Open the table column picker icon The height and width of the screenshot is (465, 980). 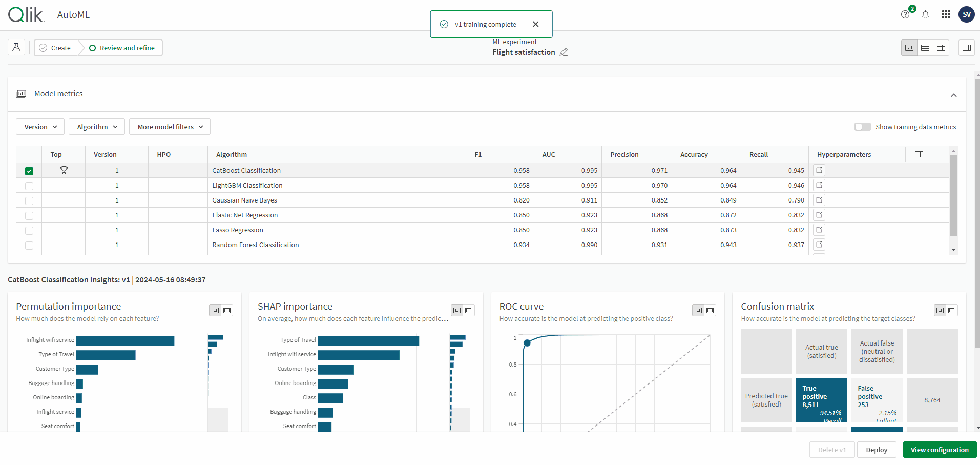point(919,154)
